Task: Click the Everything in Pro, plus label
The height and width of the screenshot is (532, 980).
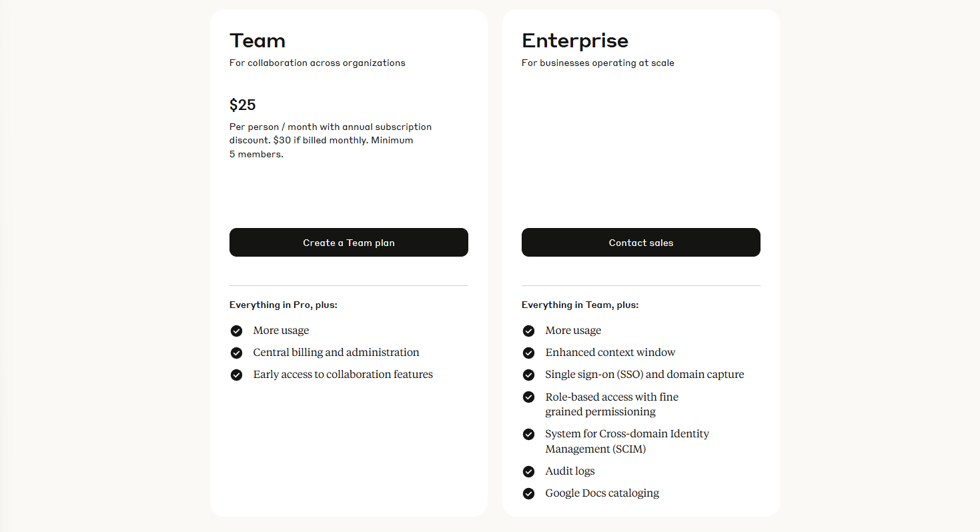Action: (284, 305)
